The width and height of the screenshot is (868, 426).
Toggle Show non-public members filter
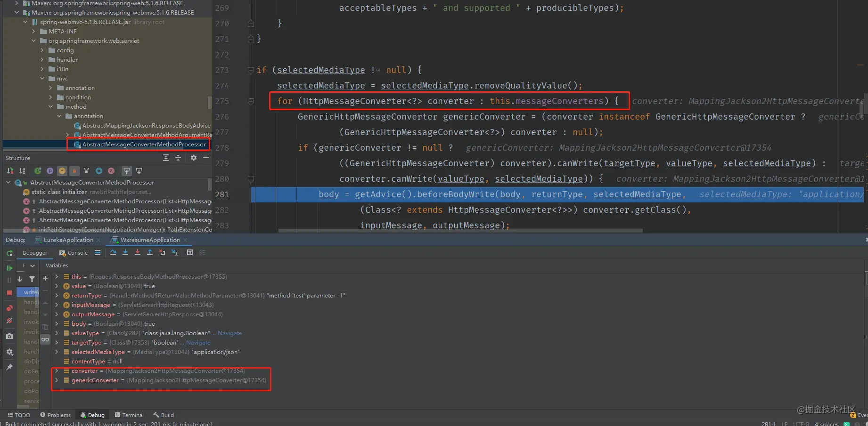(74, 171)
